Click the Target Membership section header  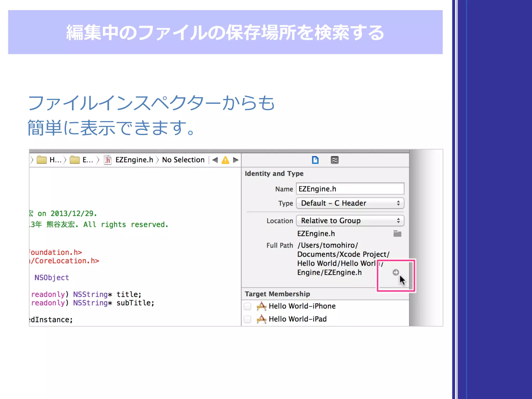[277, 294]
